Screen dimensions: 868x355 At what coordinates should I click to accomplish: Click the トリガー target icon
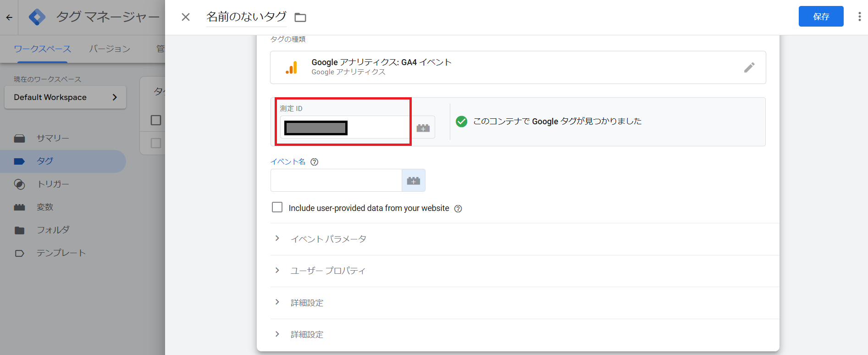[x=19, y=184]
